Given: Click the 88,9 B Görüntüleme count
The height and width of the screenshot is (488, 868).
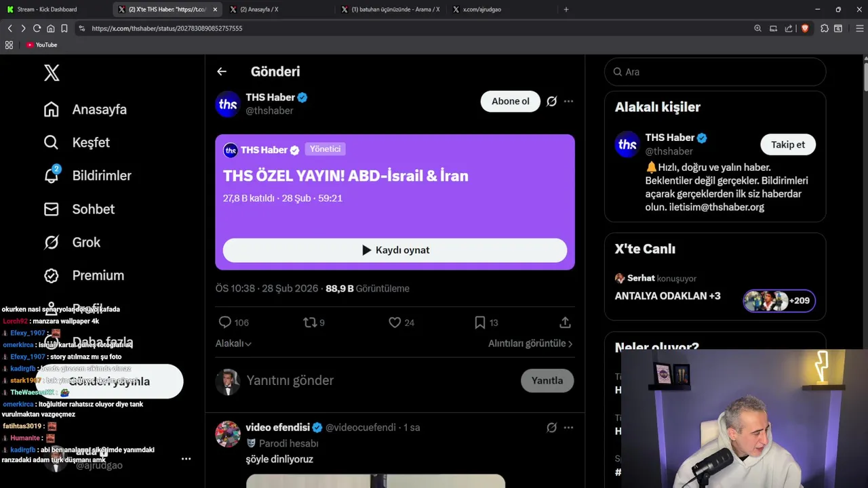Looking at the screenshot, I should [x=368, y=289].
